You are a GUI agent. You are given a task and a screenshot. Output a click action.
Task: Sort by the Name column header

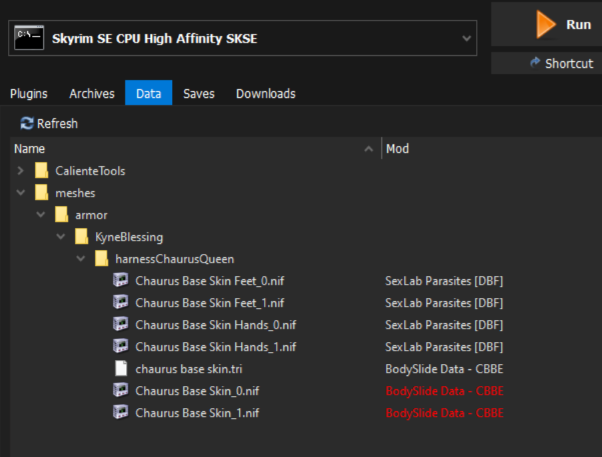[x=30, y=149]
